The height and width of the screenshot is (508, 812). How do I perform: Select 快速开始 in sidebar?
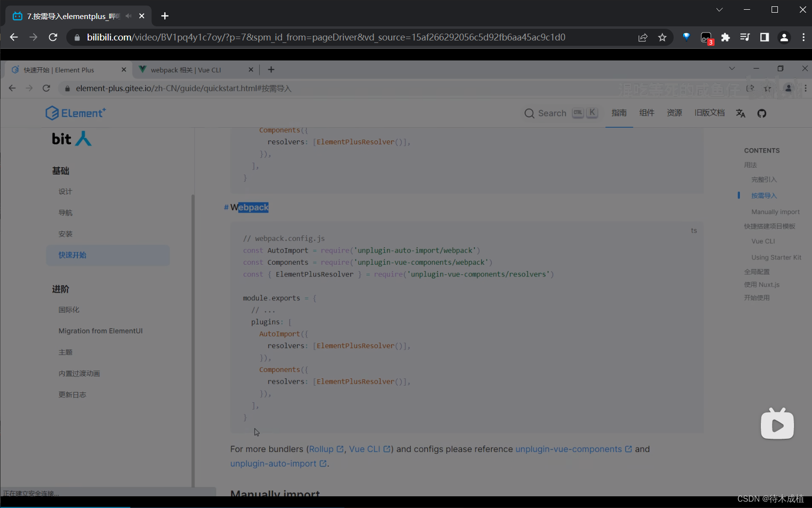[108, 255]
